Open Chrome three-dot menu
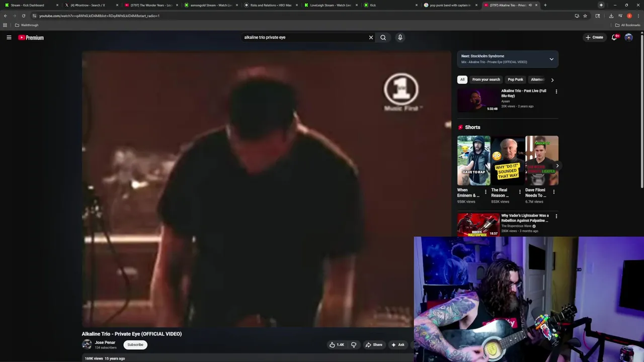The image size is (644, 362). [638, 16]
